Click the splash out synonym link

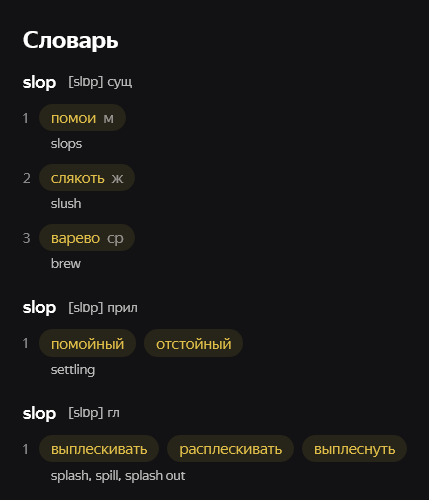[x=155, y=476]
